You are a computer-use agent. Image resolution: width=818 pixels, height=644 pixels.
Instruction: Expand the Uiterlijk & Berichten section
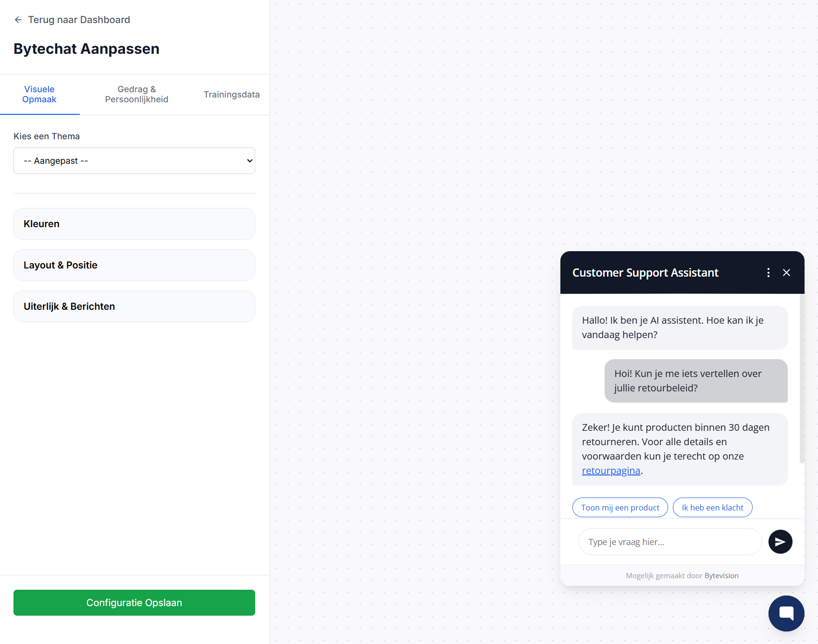134,306
